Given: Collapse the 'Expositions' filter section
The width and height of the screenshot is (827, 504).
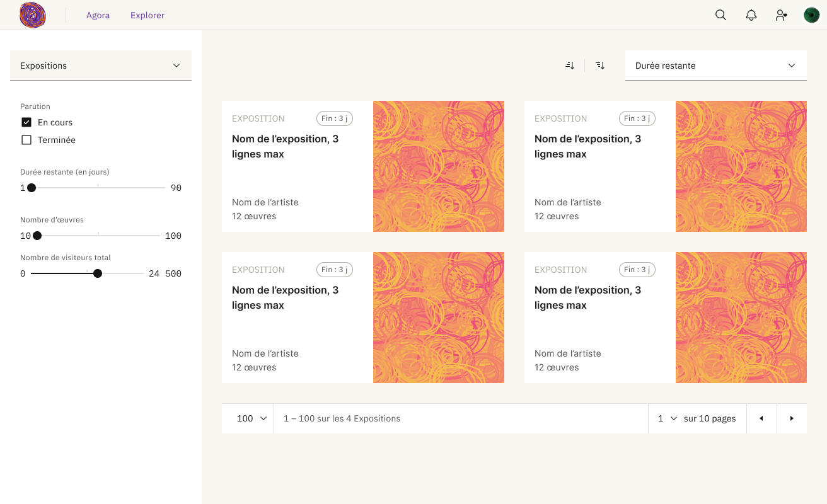Looking at the screenshot, I should (x=176, y=65).
